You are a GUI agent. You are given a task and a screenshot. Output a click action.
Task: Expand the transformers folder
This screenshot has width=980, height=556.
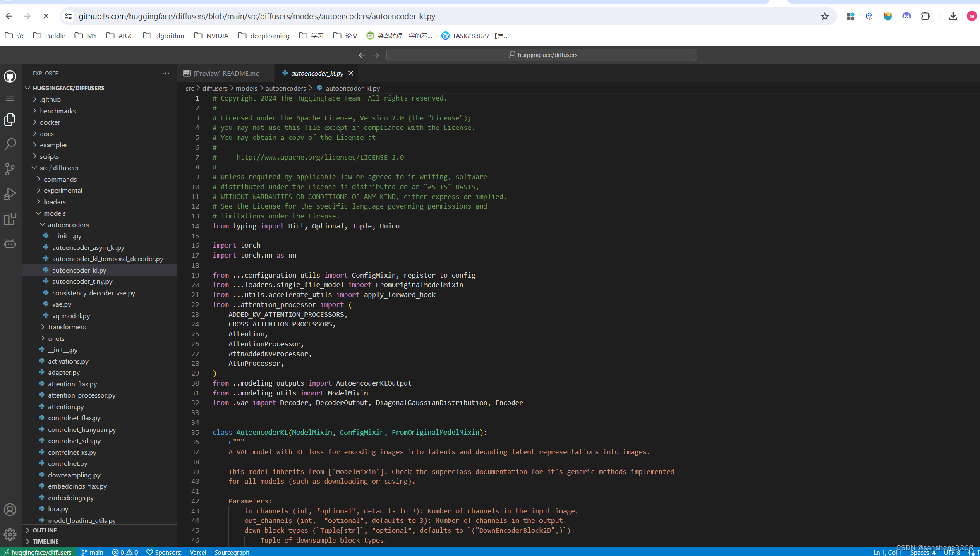click(67, 327)
